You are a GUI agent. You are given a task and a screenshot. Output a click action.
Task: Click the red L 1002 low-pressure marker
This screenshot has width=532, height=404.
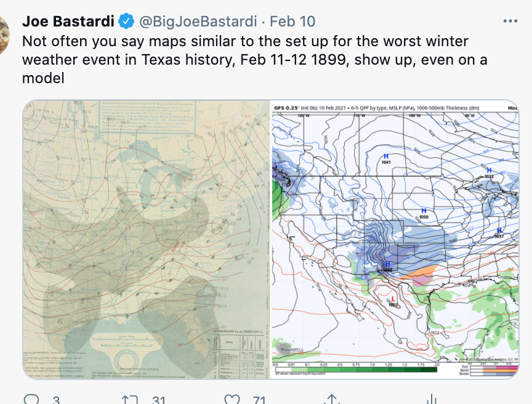click(393, 301)
